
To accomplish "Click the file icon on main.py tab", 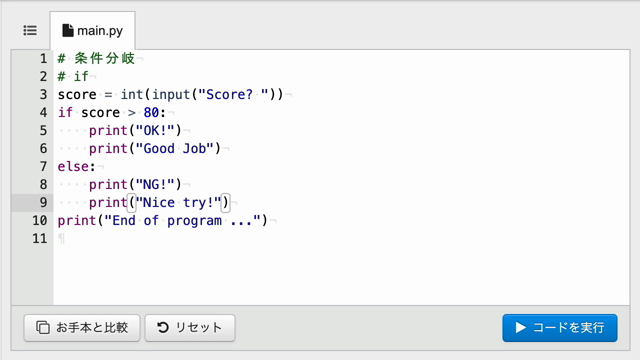I will [x=68, y=30].
